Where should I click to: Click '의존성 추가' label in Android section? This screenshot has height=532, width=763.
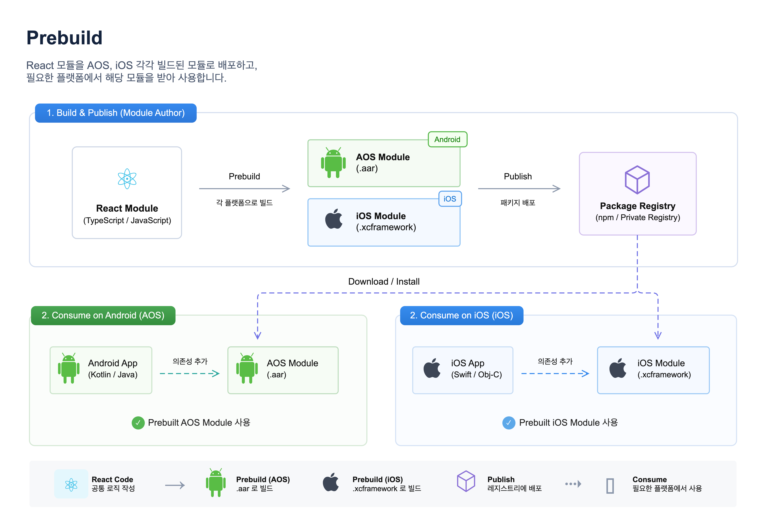(190, 361)
